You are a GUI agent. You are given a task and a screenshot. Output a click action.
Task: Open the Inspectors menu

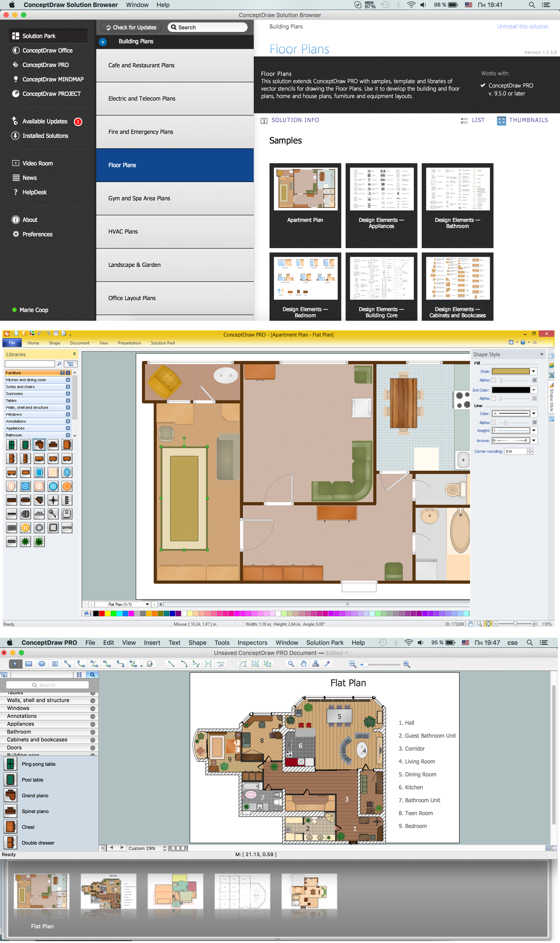[252, 642]
